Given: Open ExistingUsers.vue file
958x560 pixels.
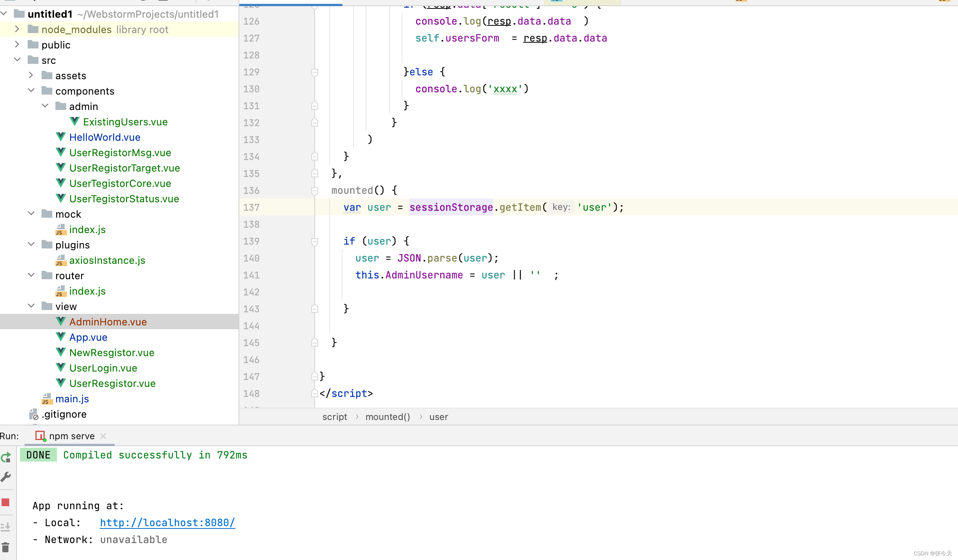Looking at the screenshot, I should tap(126, 121).
